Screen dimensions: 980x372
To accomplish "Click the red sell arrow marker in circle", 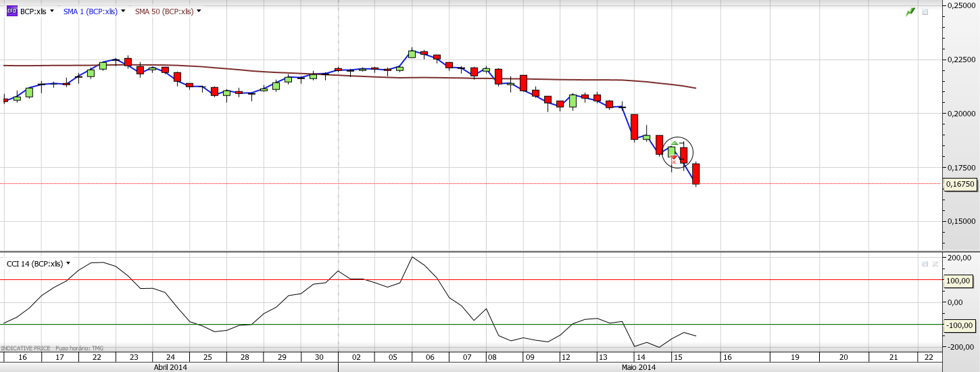I will coord(674,157).
